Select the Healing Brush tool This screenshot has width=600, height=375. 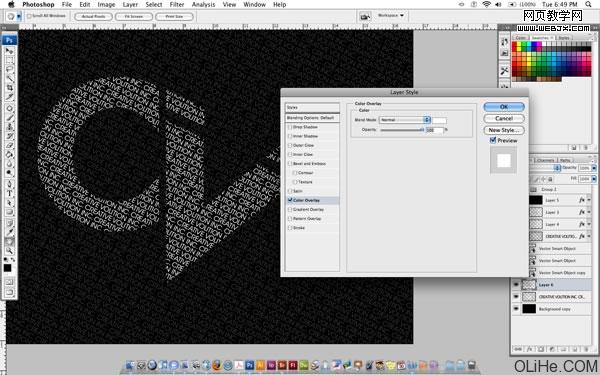pos(10,108)
